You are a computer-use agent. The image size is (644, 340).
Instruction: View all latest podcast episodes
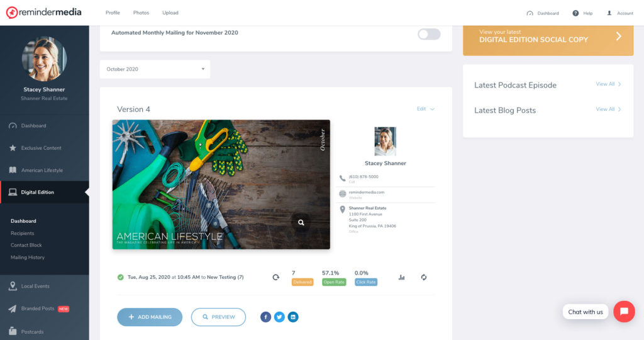tap(608, 84)
